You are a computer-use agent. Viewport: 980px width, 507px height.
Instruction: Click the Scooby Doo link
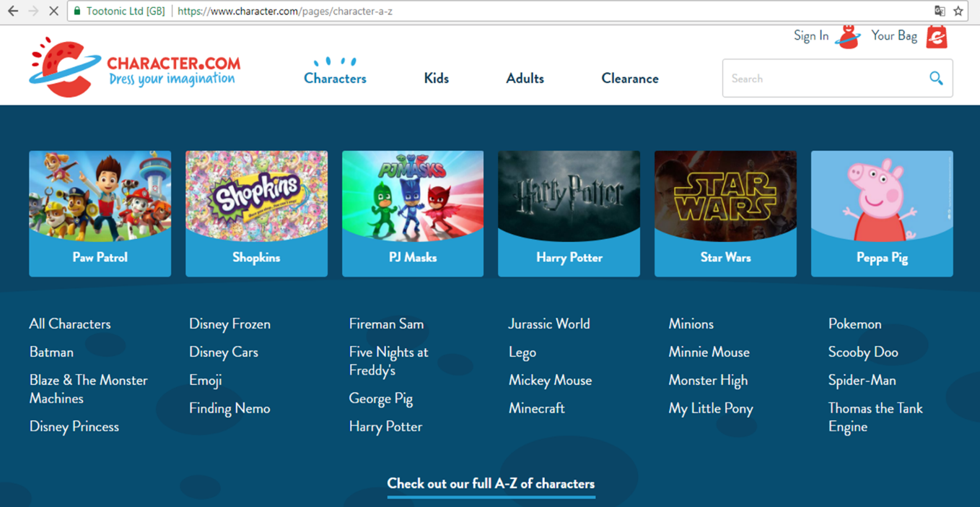(x=863, y=352)
